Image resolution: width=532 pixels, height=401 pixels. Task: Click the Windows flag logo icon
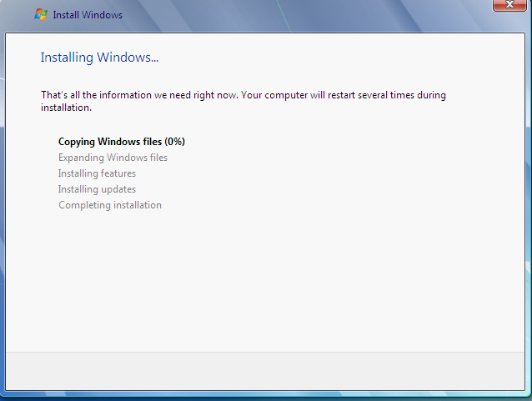pyautogui.click(x=41, y=14)
